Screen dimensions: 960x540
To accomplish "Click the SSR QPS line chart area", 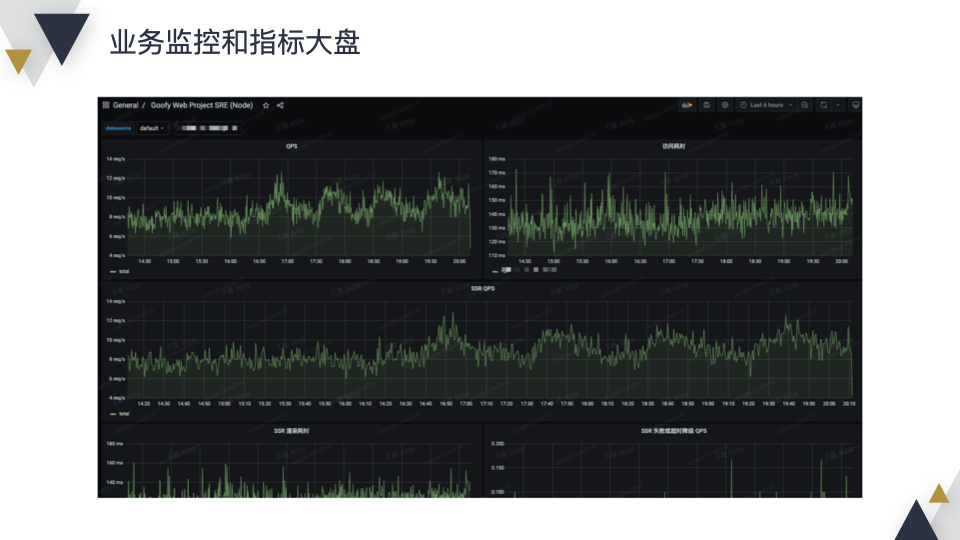I will click(x=490, y=350).
